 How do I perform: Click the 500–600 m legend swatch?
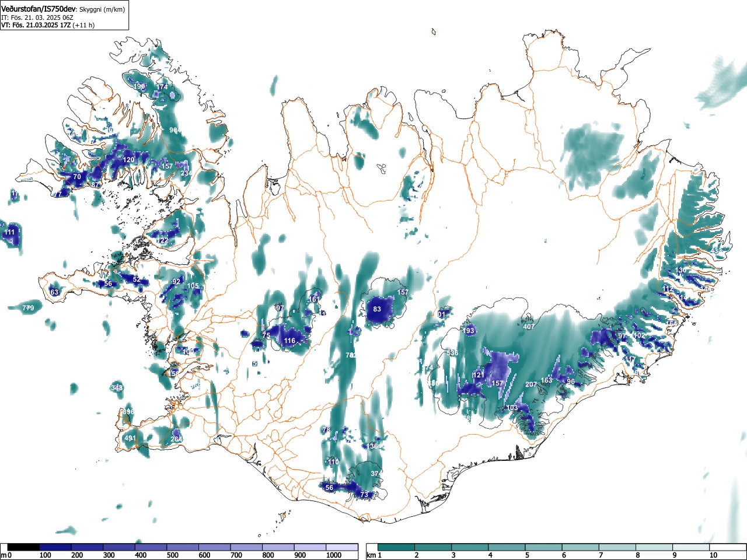pos(183,547)
